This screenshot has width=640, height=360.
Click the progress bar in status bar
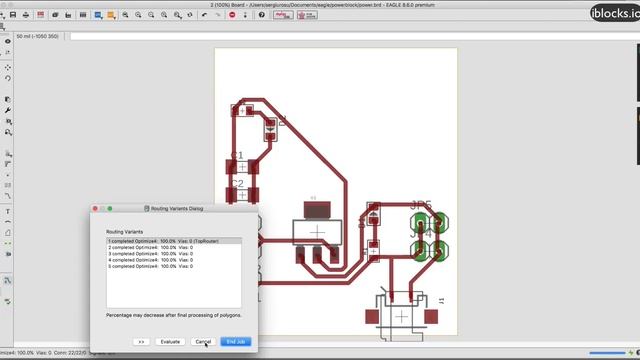pyautogui.click(x=607, y=353)
